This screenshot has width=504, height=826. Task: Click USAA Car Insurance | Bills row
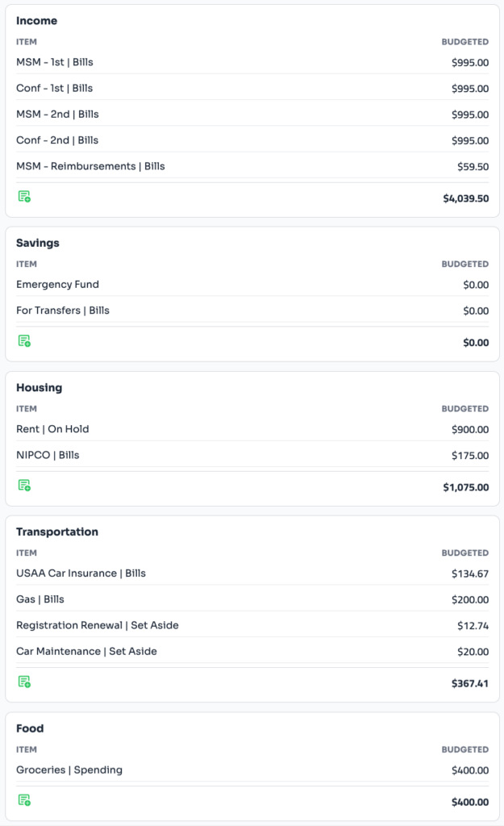81,574
